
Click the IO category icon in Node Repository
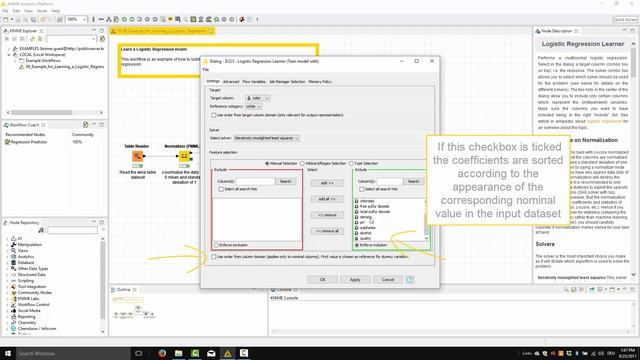click(13, 238)
